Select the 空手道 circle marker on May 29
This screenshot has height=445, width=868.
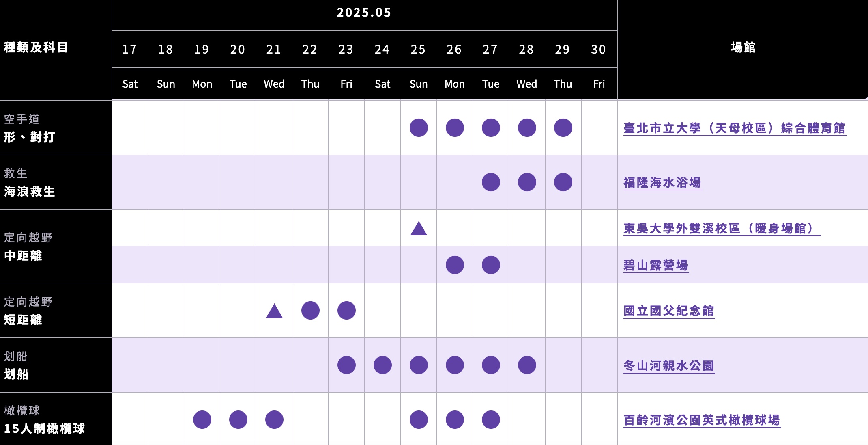point(563,127)
